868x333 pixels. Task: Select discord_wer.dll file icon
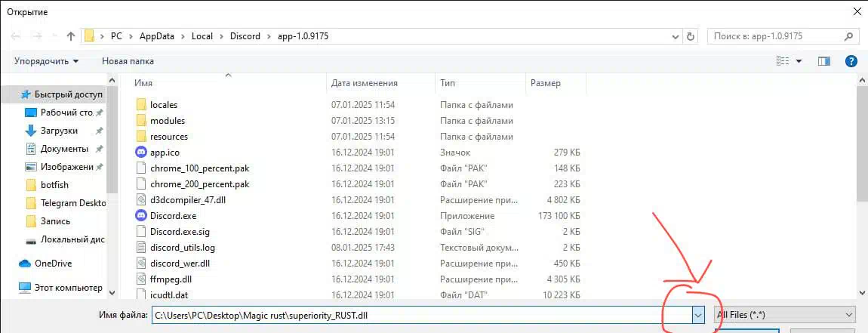(x=140, y=264)
